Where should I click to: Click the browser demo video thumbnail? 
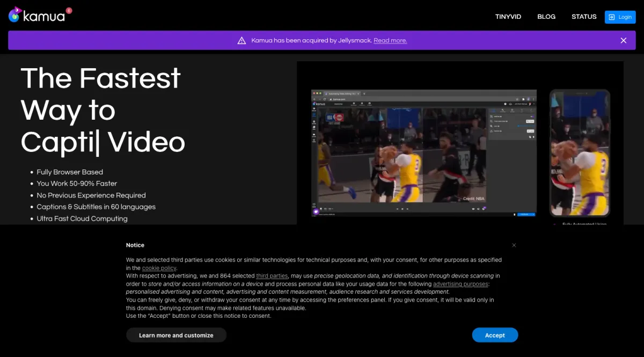424,153
